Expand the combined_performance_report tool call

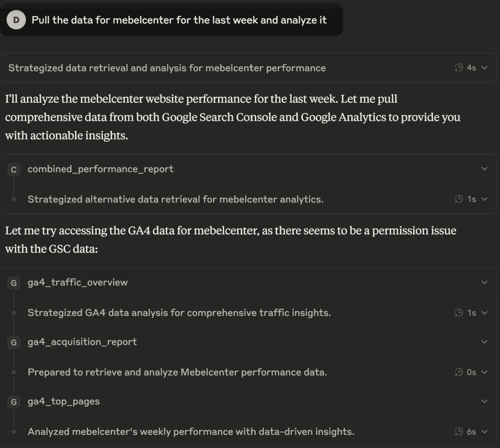pyautogui.click(x=484, y=169)
